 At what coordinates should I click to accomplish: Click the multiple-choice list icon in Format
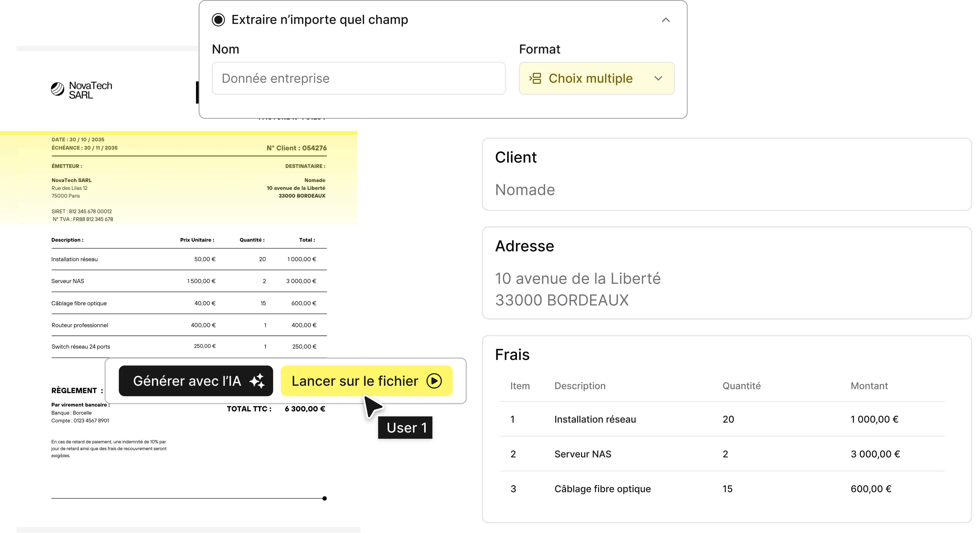535,78
